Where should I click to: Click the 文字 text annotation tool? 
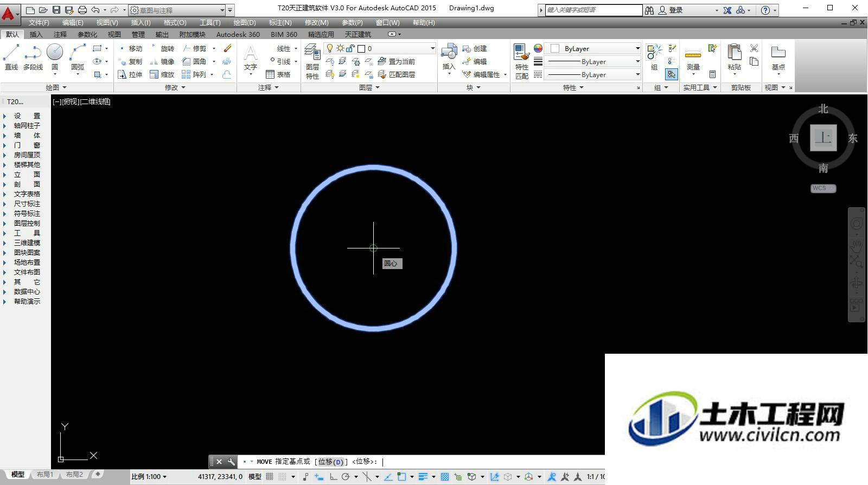pyautogui.click(x=250, y=58)
